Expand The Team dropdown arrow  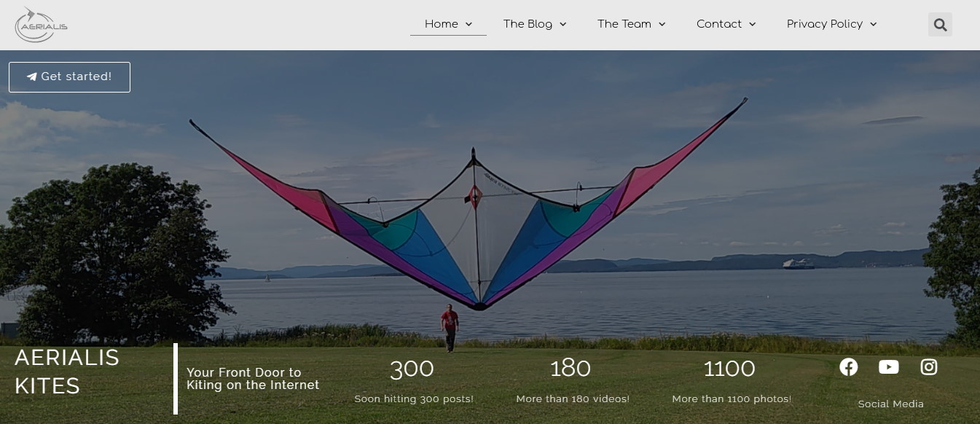pos(662,24)
